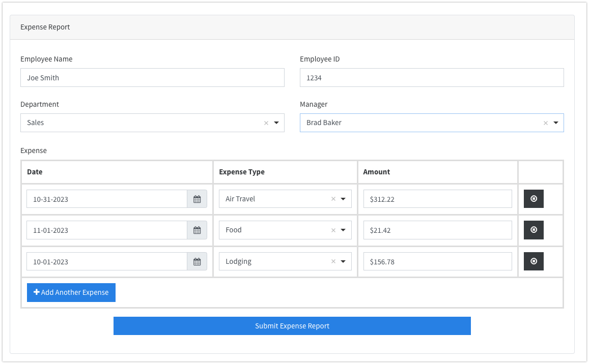Clear the Air Travel expense type
This screenshot has width=589, height=364.
click(333, 199)
